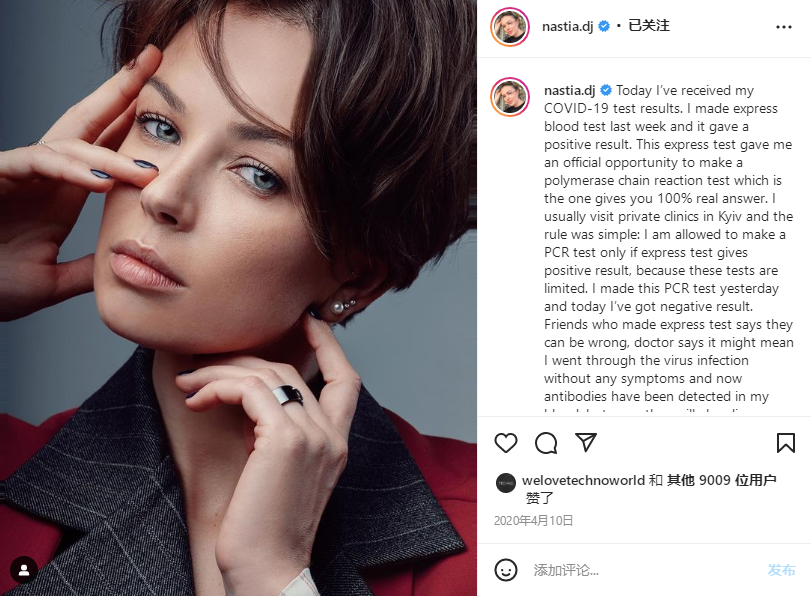Show tagged people icon on photo

(24, 570)
